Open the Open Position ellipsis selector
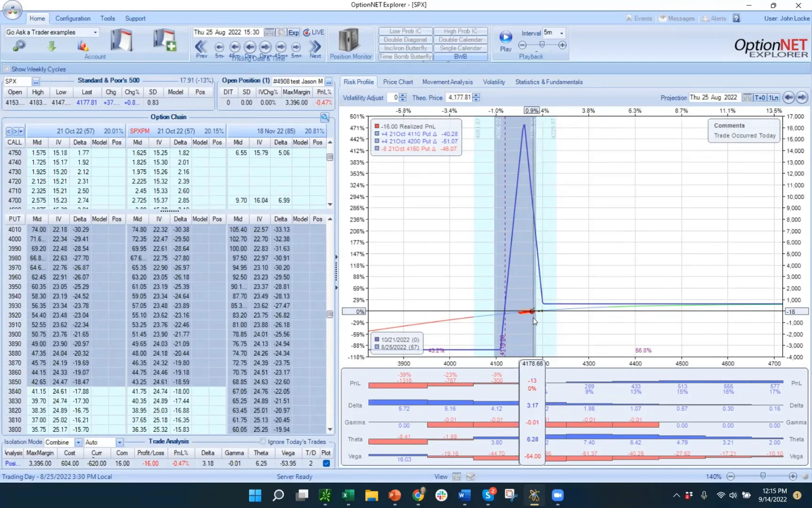This screenshot has width=812, height=508. tap(328, 81)
